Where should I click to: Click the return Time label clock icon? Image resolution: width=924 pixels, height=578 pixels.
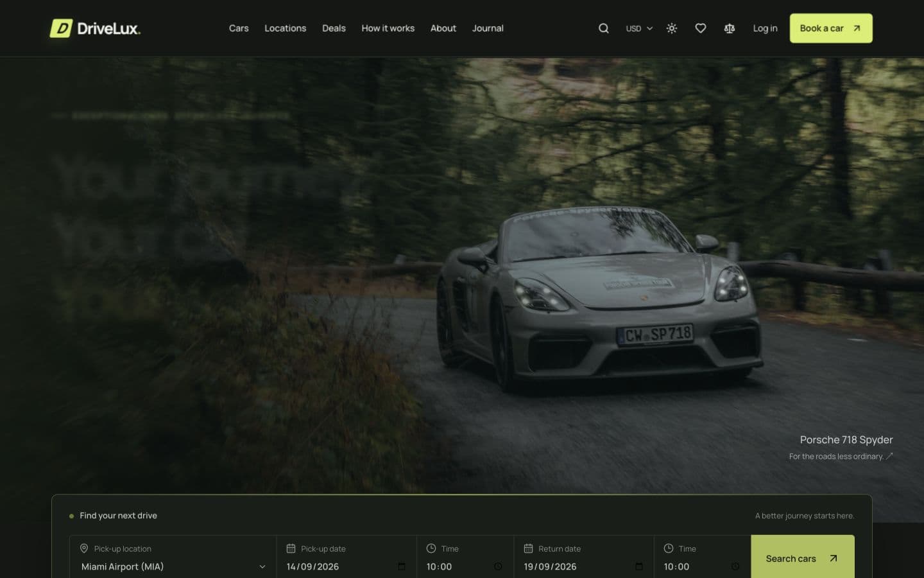(x=669, y=548)
